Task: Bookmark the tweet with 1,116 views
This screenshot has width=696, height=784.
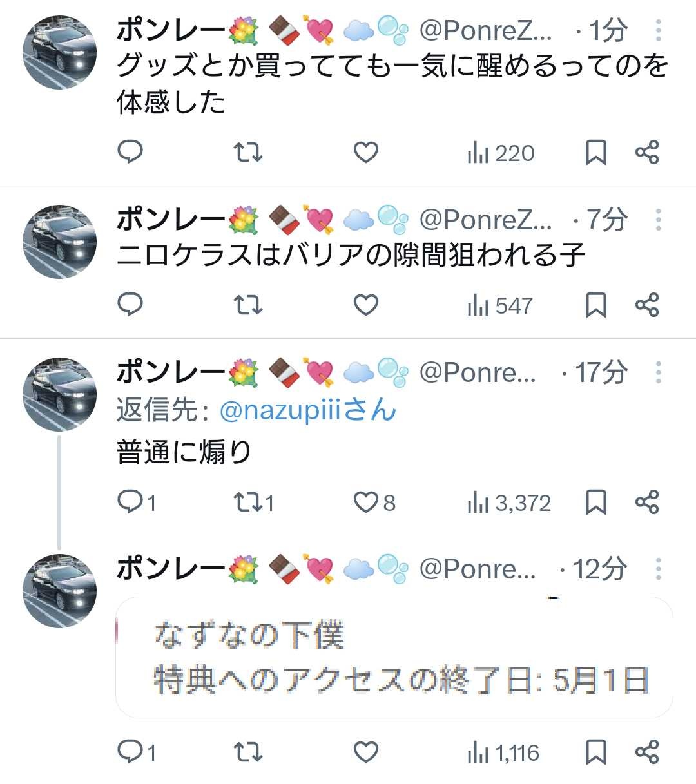Action: tap(595, 752)
